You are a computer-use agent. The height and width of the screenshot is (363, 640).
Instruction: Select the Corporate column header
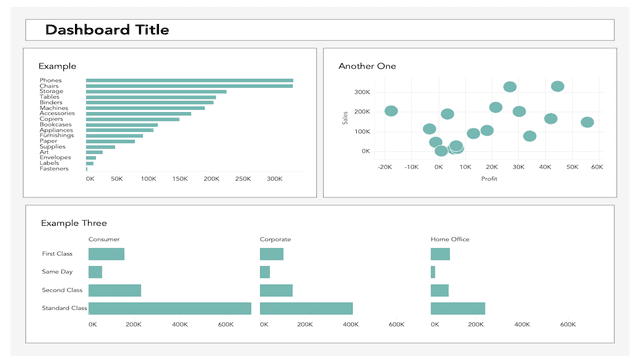(275, 239)
